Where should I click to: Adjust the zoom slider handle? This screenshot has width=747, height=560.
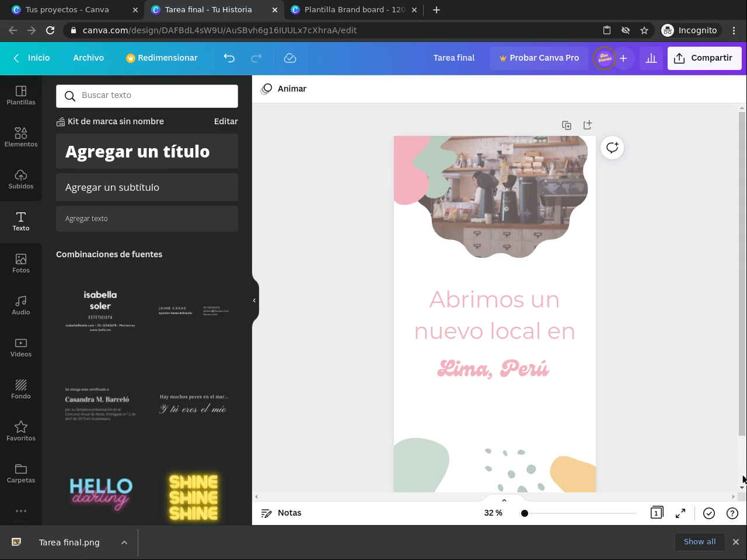coord(525,513)
